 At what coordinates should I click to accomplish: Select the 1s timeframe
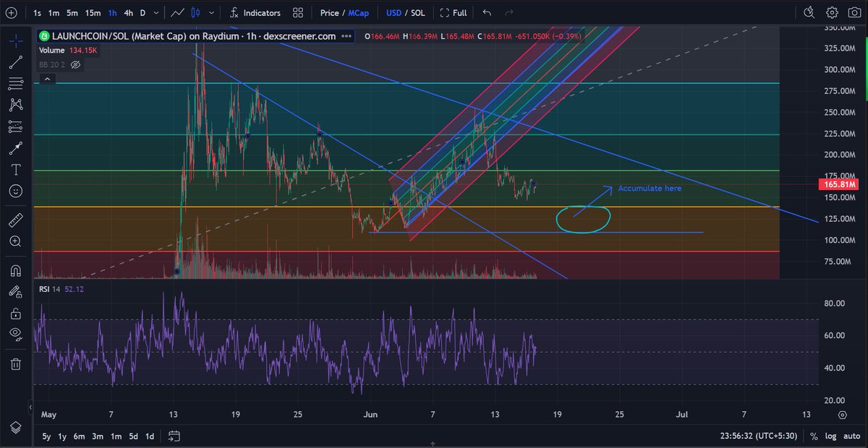click(37, 13)
